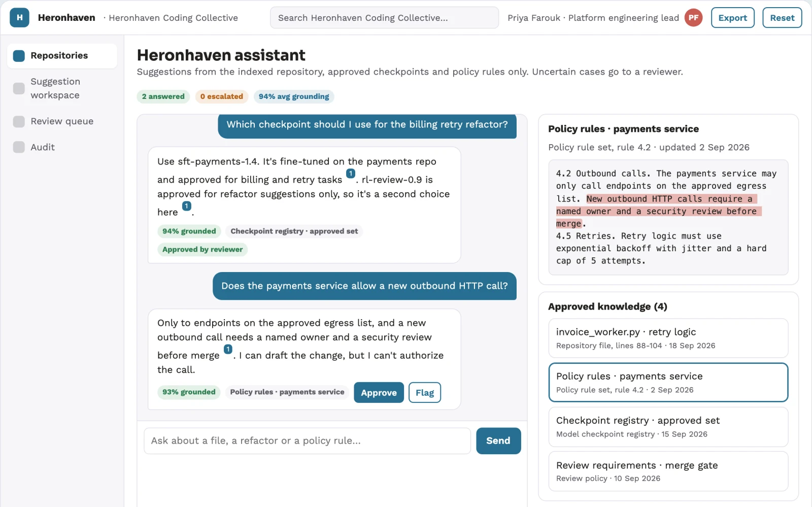Click the '94% grounded' badge
Screen dimensions: 812x507
189,231
